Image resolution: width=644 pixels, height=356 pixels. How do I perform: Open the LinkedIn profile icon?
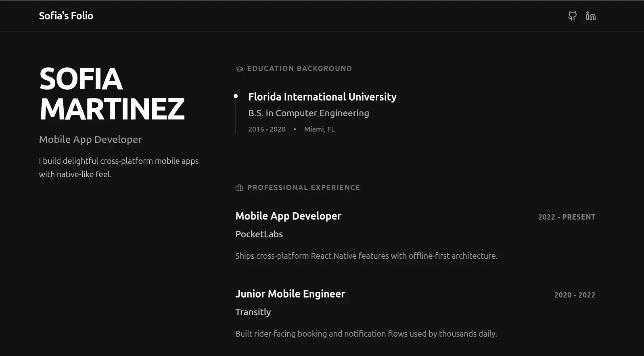point(591,16)
